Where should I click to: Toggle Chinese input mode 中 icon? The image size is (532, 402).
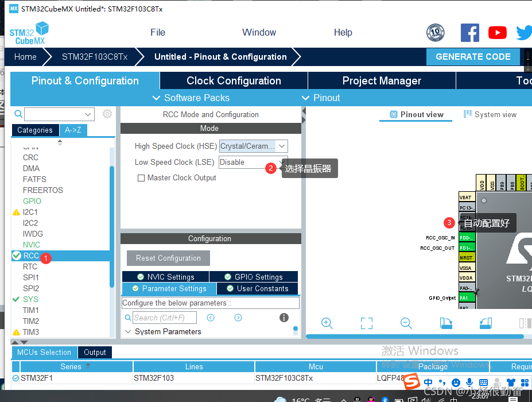click(x=428, y=382)
